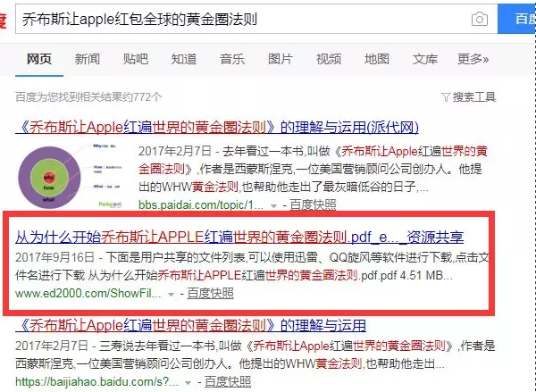Click the golden circle diagram thumbnail

70,176
